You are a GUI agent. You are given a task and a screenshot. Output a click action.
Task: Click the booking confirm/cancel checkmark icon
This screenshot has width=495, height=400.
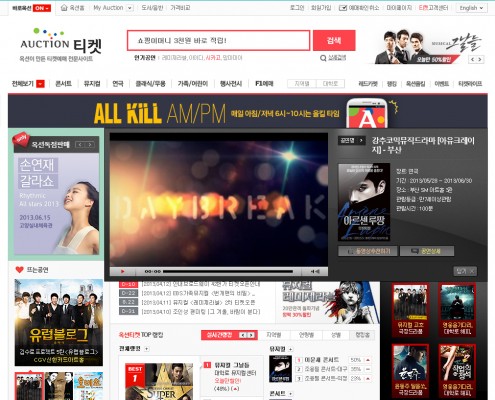point(343,8)
